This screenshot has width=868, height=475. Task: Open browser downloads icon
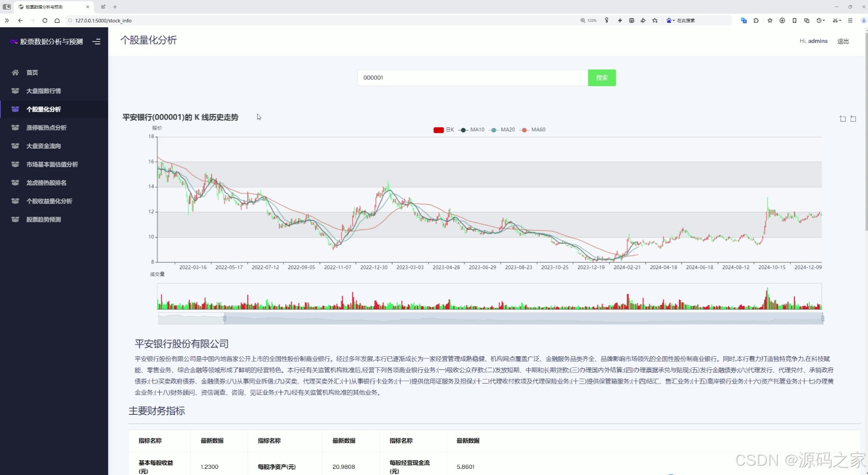tap(782, 20)
